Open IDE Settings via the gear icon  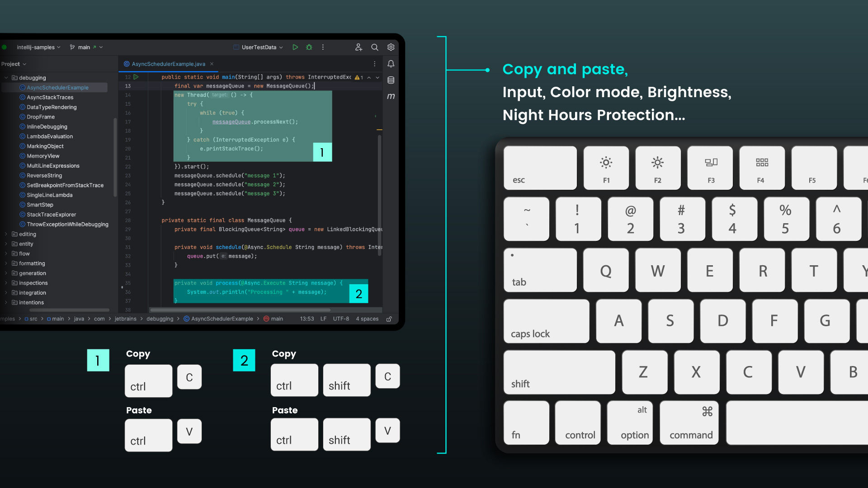391,47
